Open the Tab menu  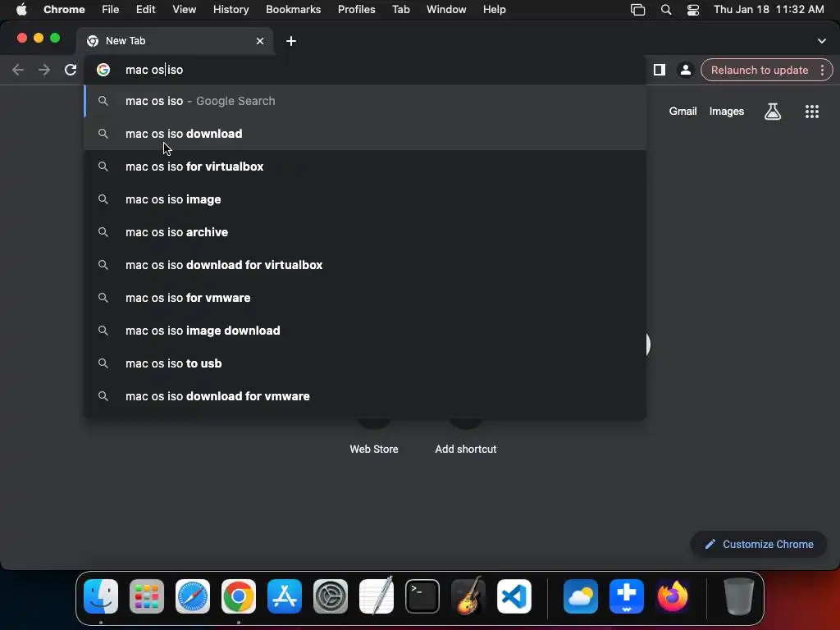pos(400,10)
